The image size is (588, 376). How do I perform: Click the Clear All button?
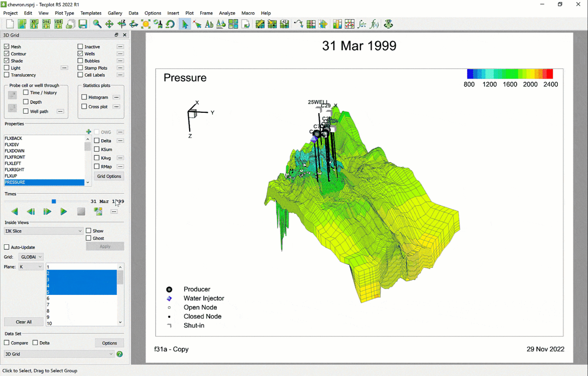tap(23, 322)
